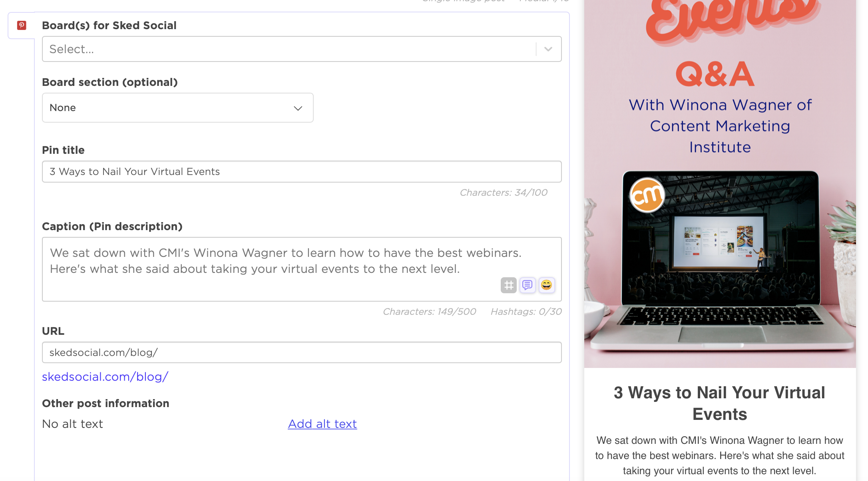Select the 'Hashtags: 0/30' counter text
Screen dimensions: 868x481
tap(526, 312)
